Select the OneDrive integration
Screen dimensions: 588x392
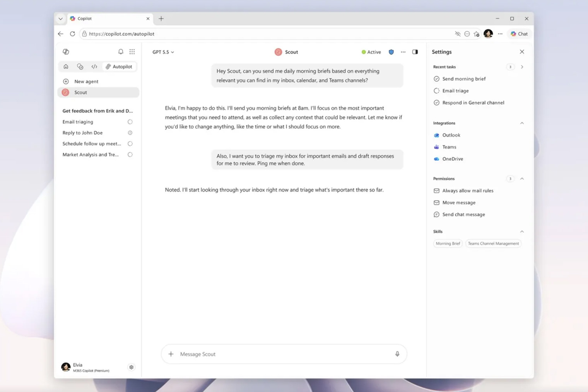pos(448,159)
